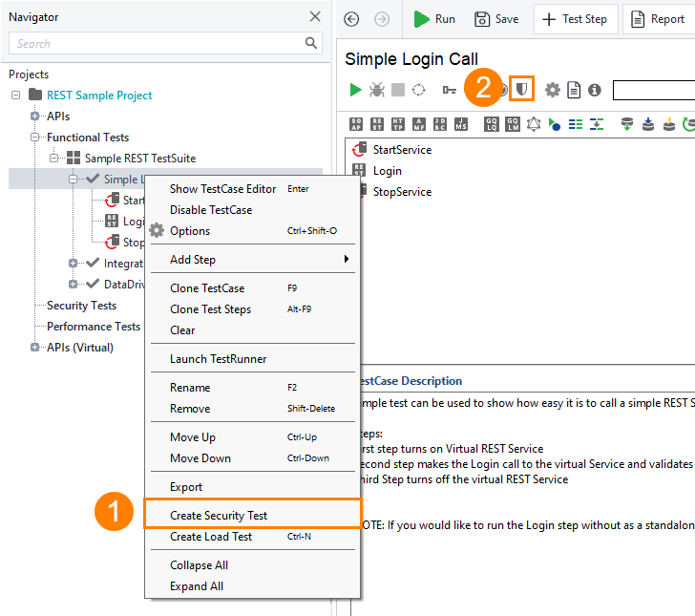
Task: Select Performance Tests in Navigator tree
Action: click(x=94, y=326)
